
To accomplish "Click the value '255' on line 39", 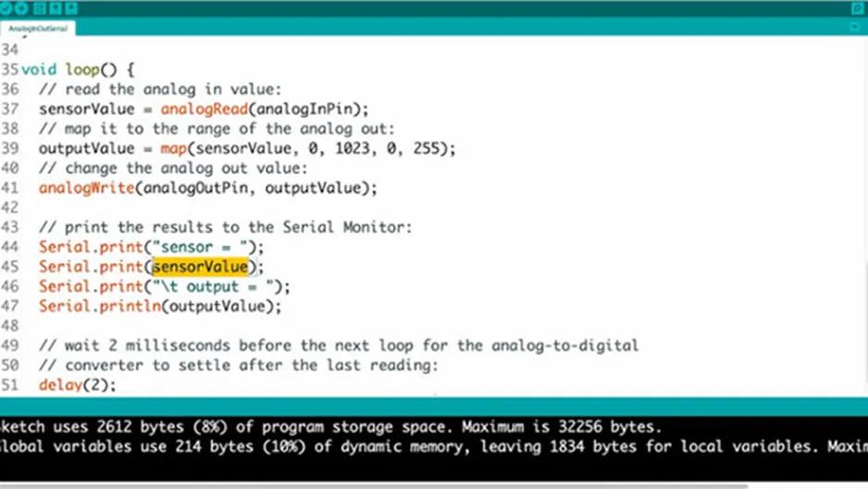I will (x=427, y=148).
